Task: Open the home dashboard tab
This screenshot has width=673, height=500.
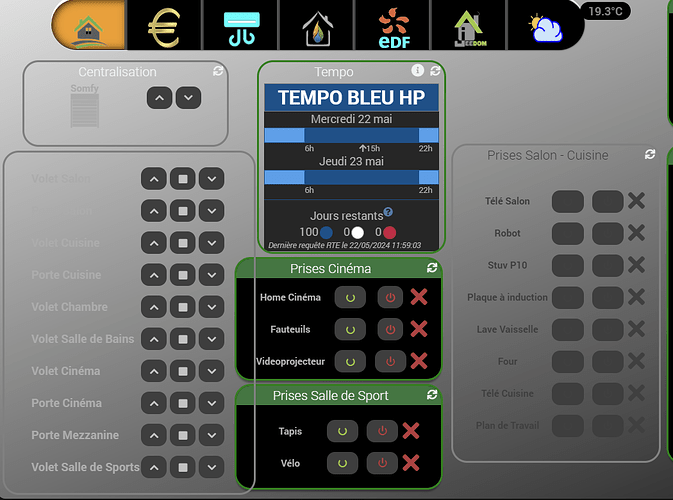Action: pyautogui.click(x=89, y=25)
